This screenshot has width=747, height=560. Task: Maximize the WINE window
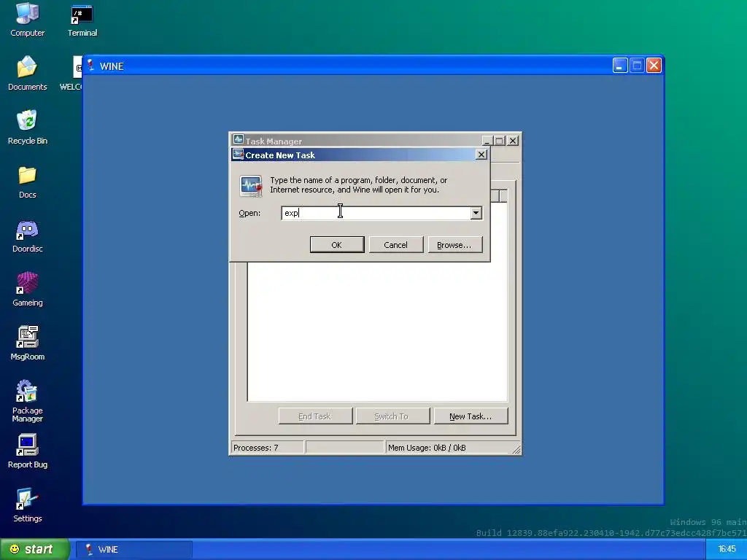click(637, 65)
